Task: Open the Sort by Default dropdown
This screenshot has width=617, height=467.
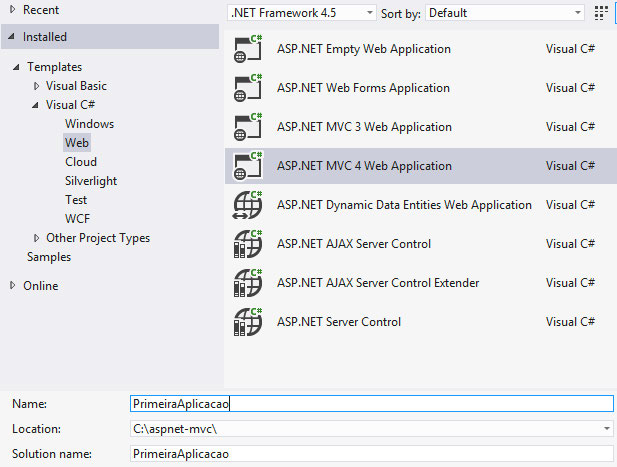Action: (x=504, y=13)
